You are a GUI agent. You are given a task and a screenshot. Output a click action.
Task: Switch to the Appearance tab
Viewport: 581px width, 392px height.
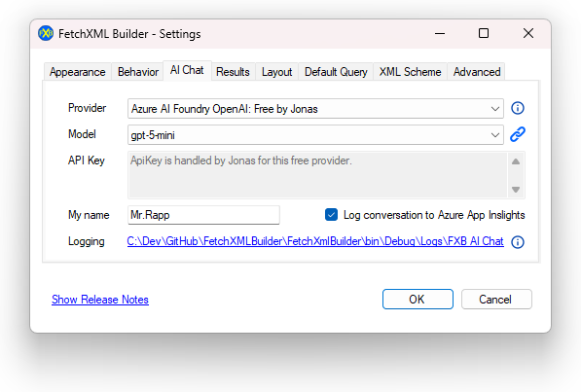pos(78,72)
